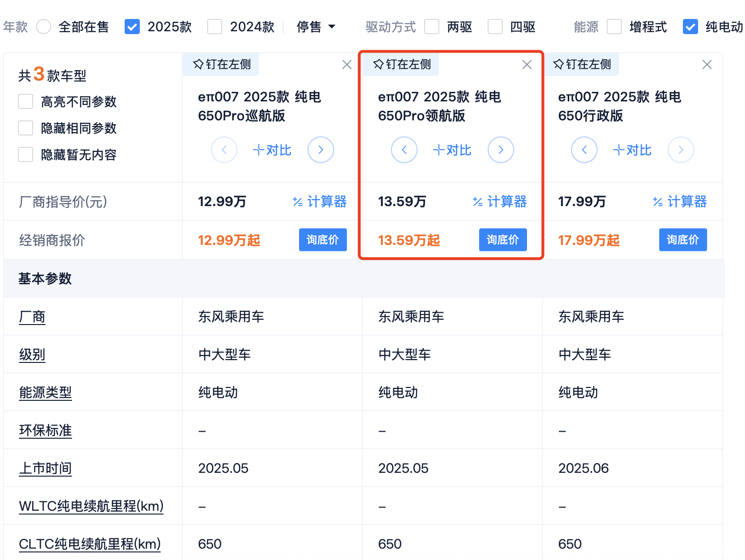Click 询底价 for 12.99万起 model
This screenshot has width=745, height=560.
coord(323,240)
